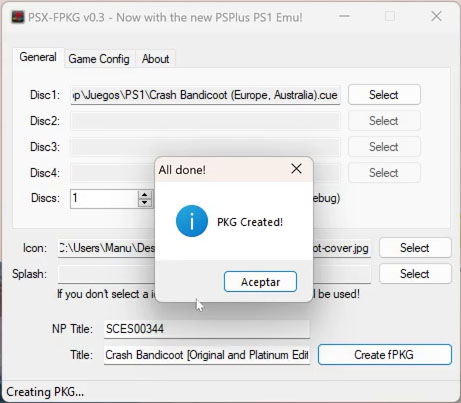Decrease Discs count with down arrow

tap(145, 202)
